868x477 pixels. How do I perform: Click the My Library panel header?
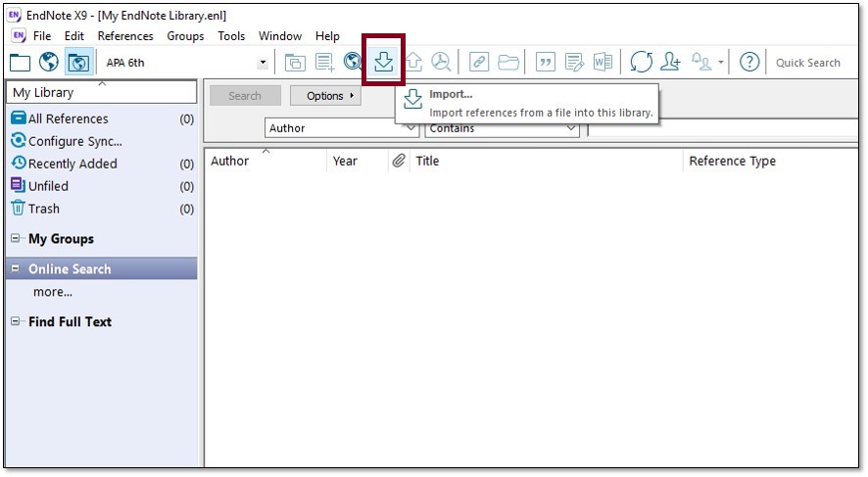[x=102, y=92]
